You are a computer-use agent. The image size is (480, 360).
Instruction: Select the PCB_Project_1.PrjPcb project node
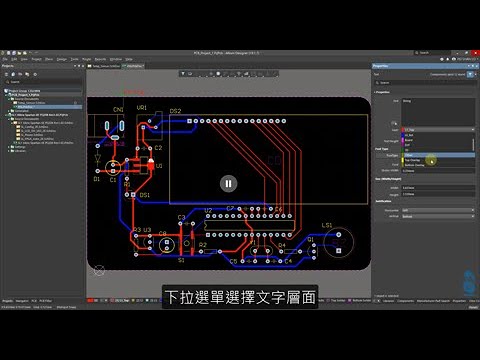click(25, 95)
